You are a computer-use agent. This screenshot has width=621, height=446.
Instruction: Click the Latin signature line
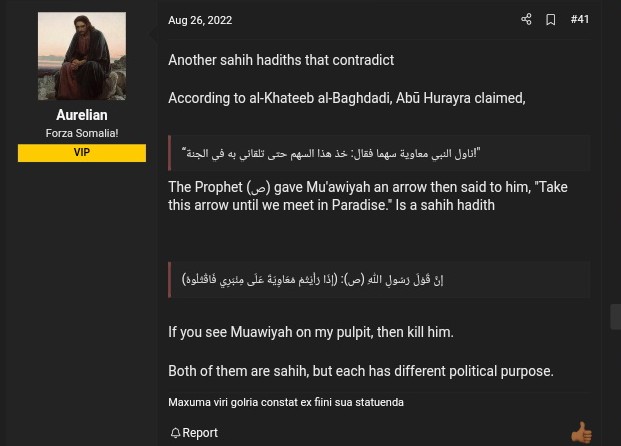point(286,402)
